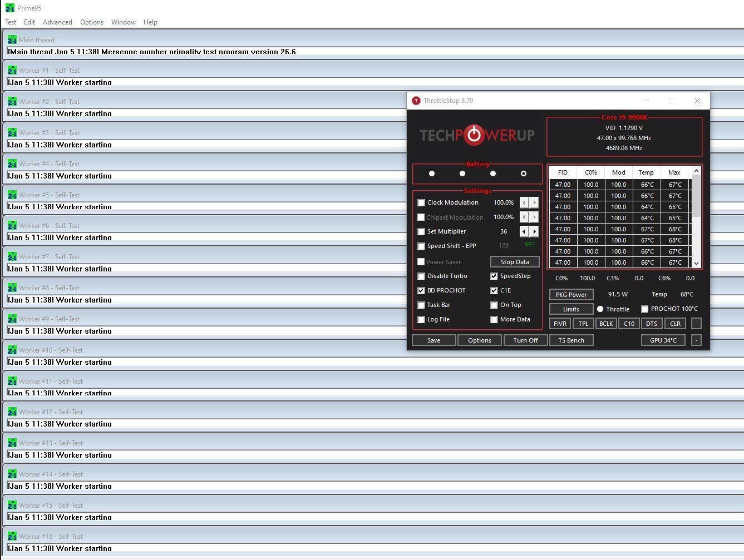The width and height of the screenshot is (744, 560).
Task: Open the Options menu in Prime95
Action: [x=91, y=22]
